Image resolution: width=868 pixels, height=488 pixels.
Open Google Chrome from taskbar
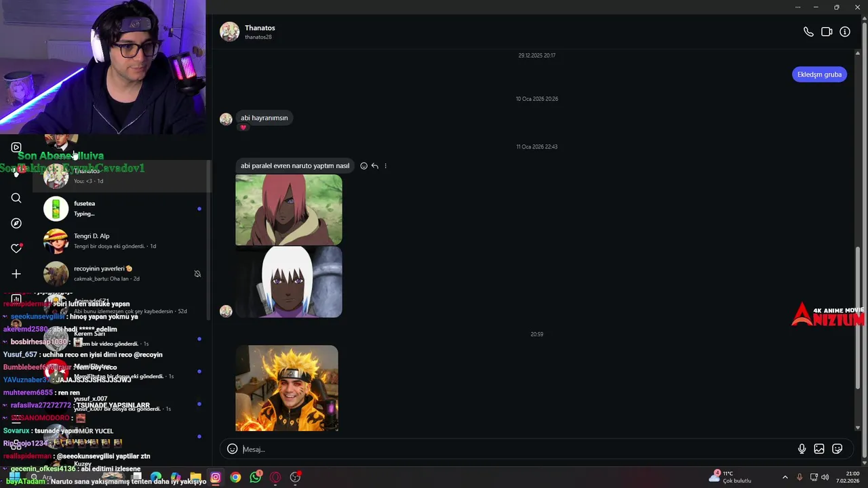[235, 477]
